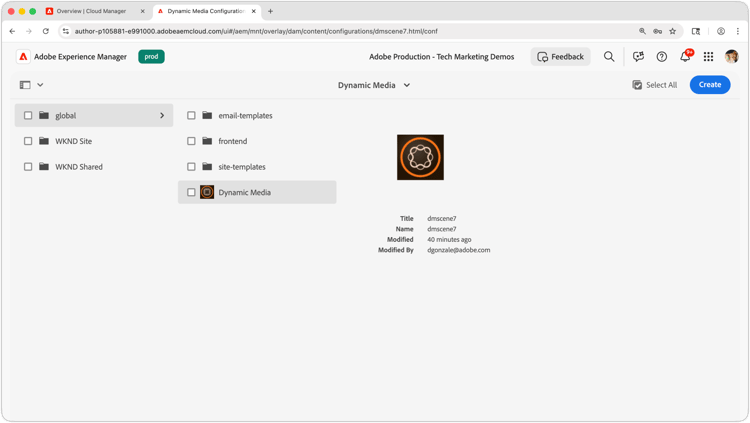Open the AEM search magnifier icon
750x423 pixels.
(609, 56)
